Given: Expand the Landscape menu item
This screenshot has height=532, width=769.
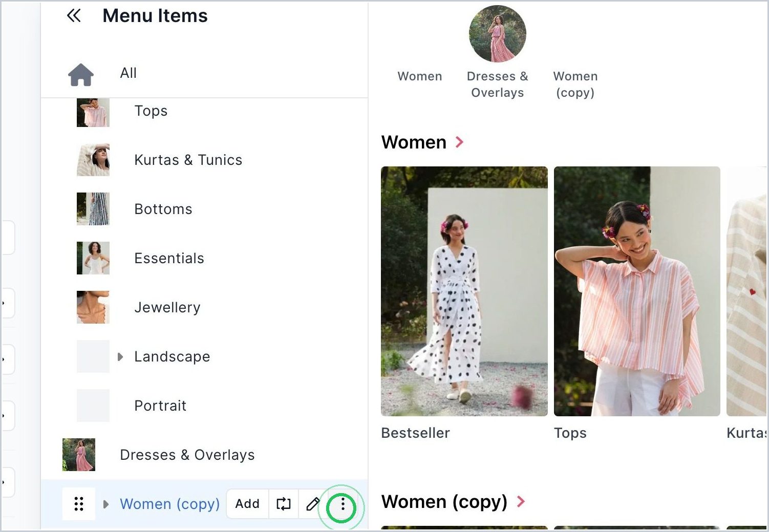Looking at the screenshot, I should [x=120, y=357].
